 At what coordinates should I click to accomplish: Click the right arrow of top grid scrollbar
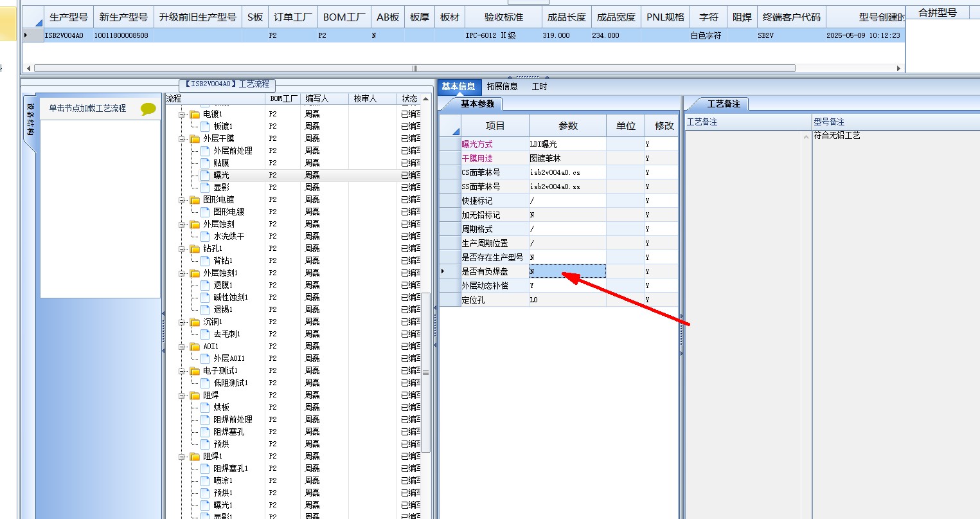pos(899,68)
